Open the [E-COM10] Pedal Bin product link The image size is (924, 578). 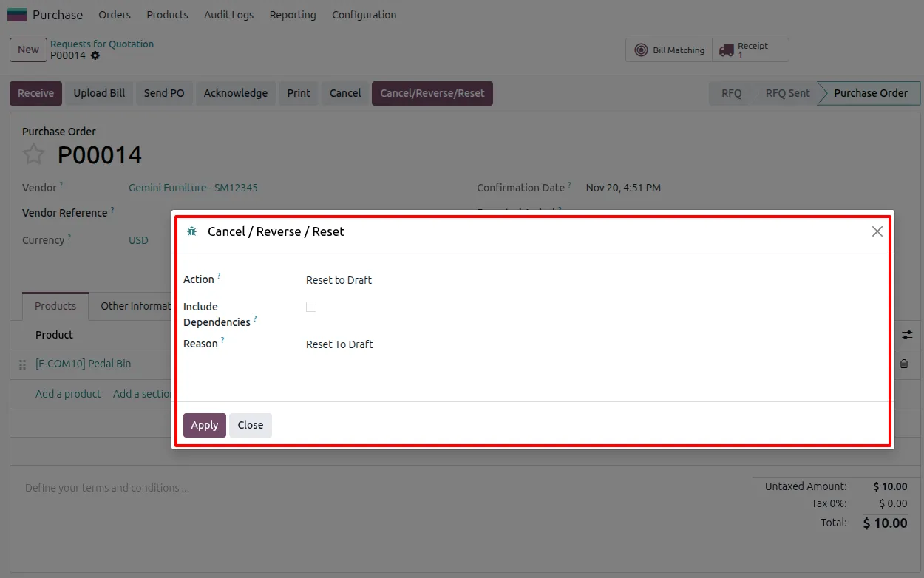coord(83,364)
